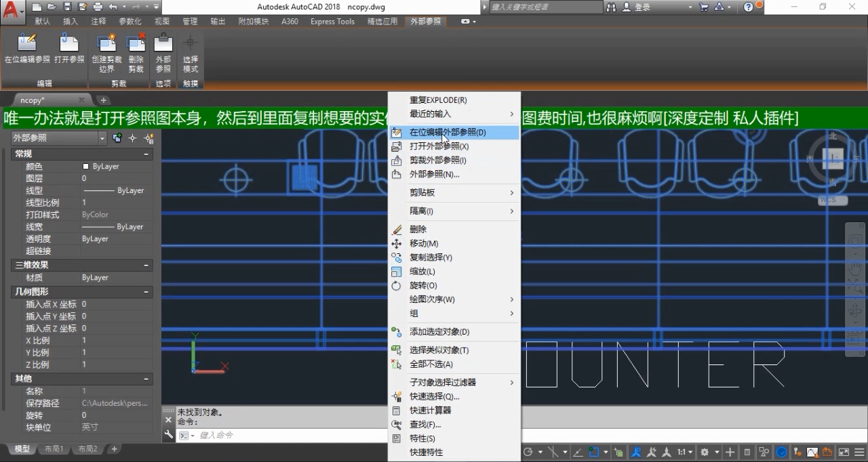This screenshot has width=868, height=462.
Task: Click the 在位编辑参照 ribbon icon
Action: tap(27, 43)
